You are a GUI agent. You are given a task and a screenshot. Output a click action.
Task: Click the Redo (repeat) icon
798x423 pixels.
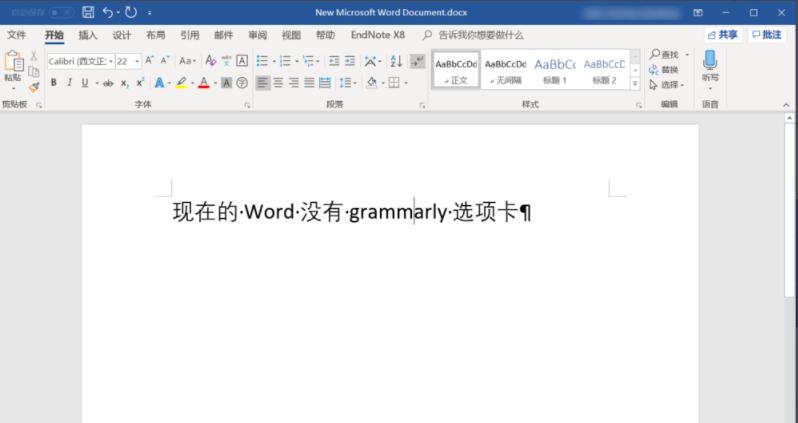click(131, 12)
